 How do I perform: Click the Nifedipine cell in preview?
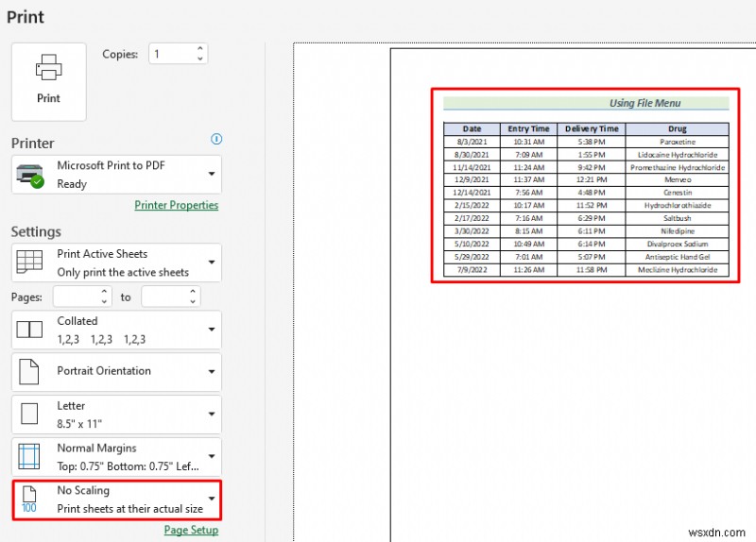pos(678,231)
